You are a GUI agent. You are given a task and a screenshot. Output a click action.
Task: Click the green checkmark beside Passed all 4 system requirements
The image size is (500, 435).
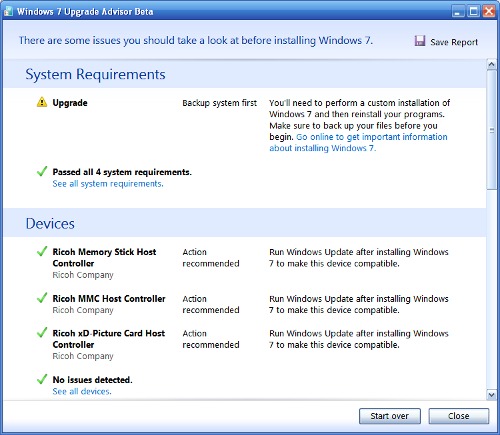[42, 171]
